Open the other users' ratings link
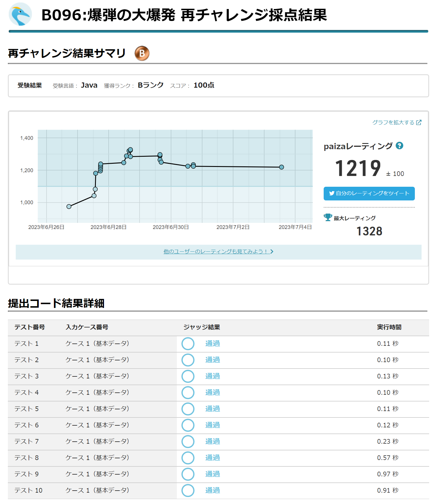437x504 pixels. pyautogui.click(x=218, y=251)
